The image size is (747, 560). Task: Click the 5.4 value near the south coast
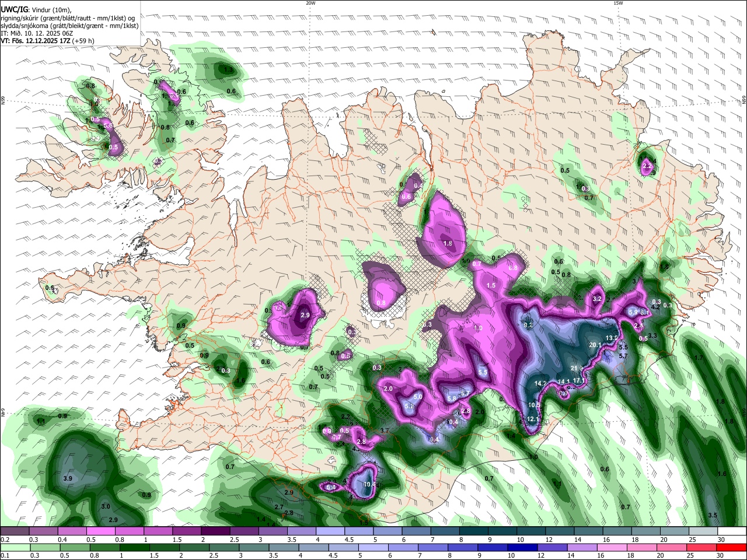coord(331,487)
